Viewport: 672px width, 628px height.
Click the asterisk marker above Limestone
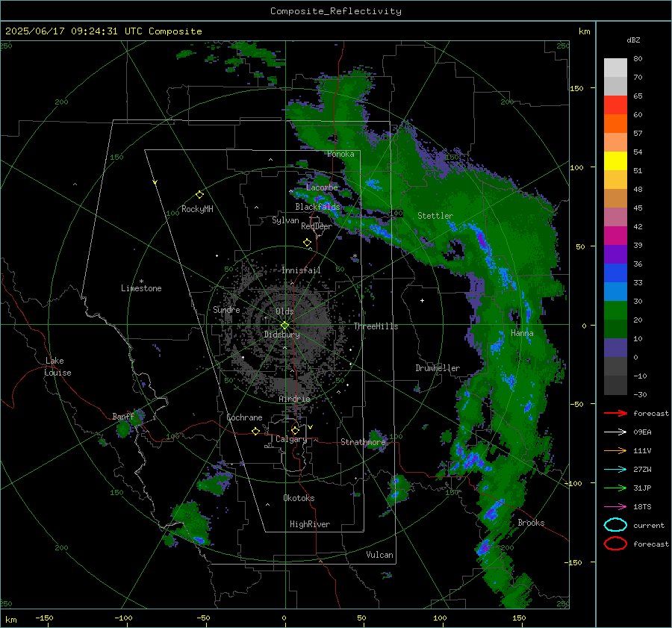[141, 282]
